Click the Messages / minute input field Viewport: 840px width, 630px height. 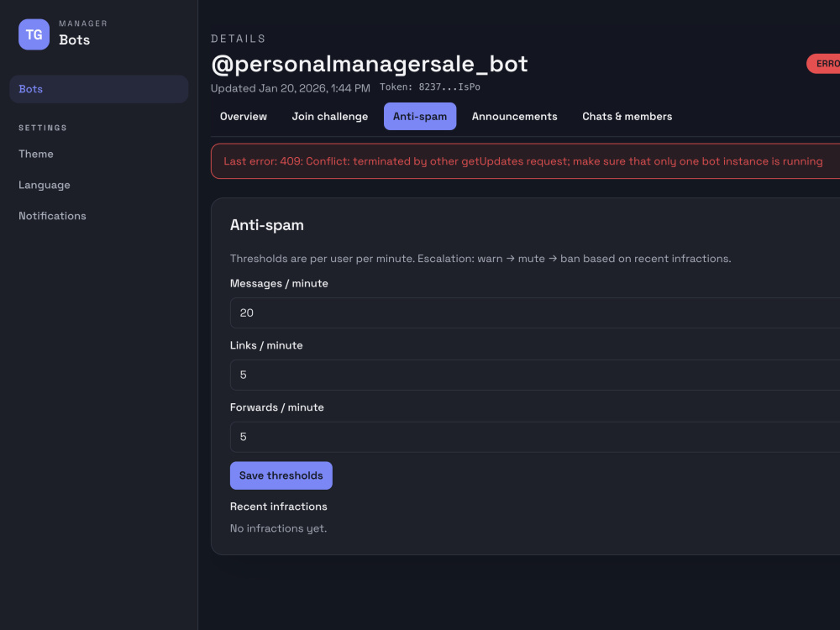534,312
